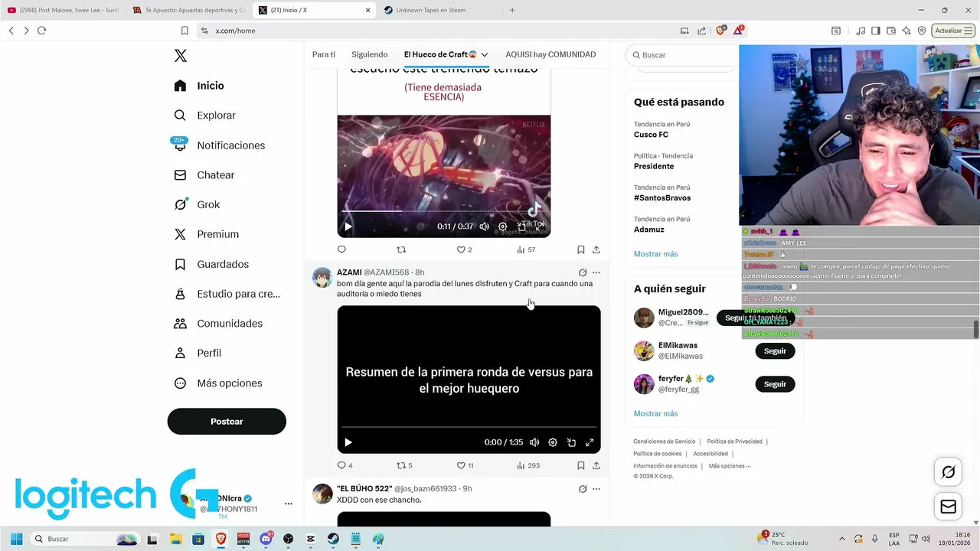Open Grok explain icon on AZAMI post

click(583, 272)
